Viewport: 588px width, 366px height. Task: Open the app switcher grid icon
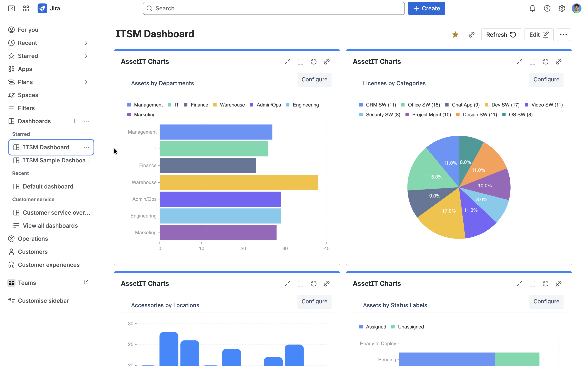tap(26, 9)
